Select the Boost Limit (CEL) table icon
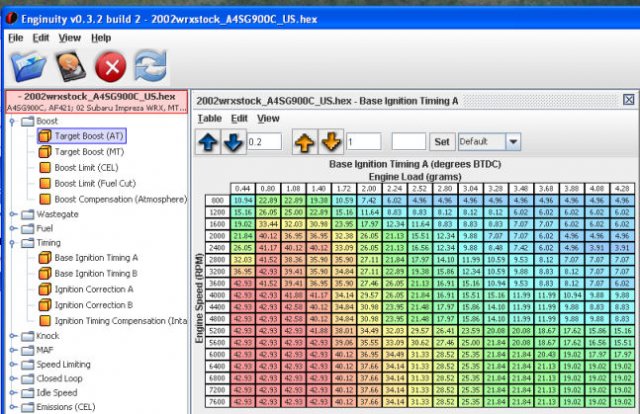640x414 pixels. click(x=45, y=168)
